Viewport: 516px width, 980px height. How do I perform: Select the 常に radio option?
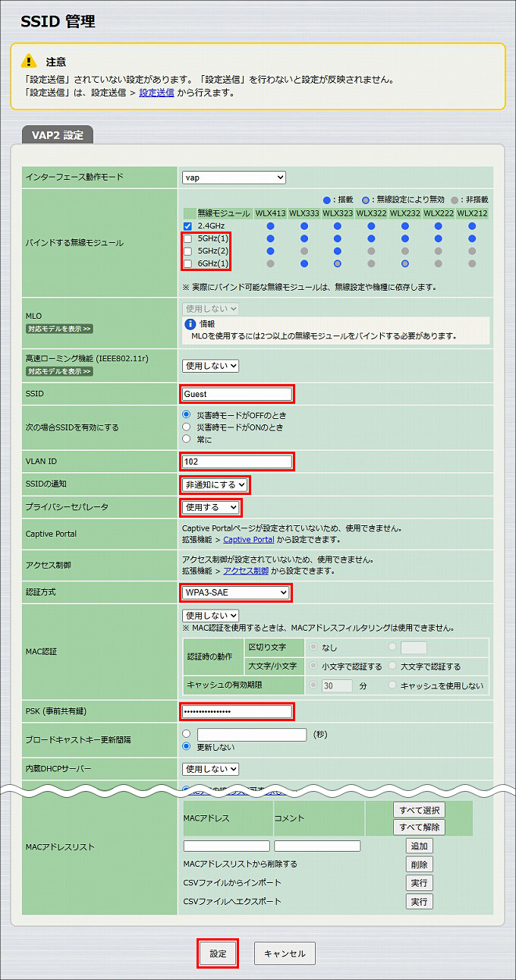pyautogui.click(x=187, y=439)
